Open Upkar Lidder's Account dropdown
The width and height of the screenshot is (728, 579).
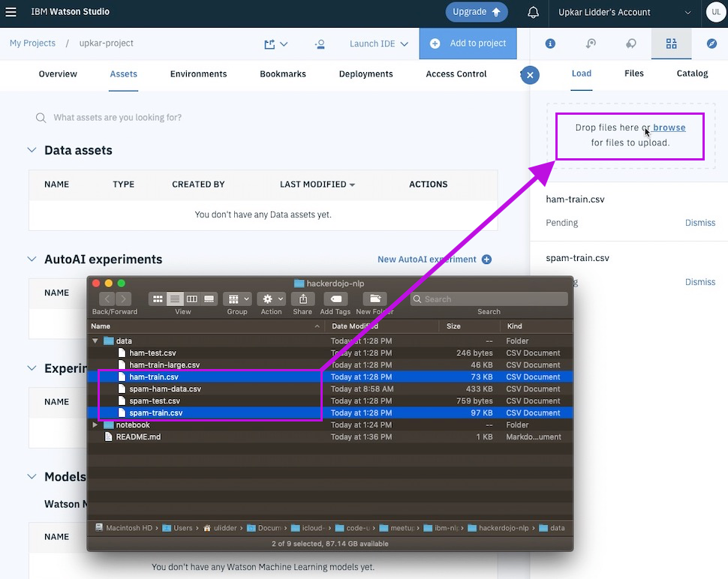point(625,12)
